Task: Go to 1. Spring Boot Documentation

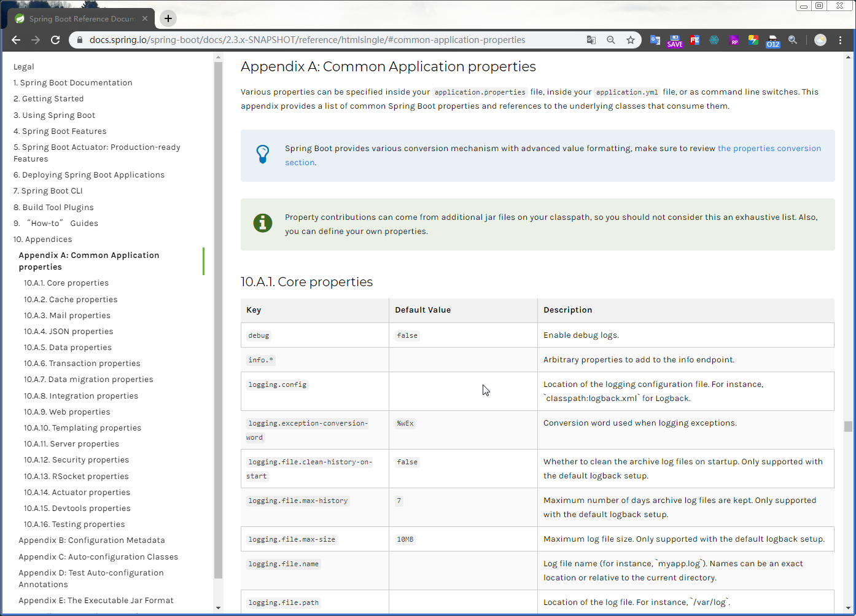Action: point(73,83)
